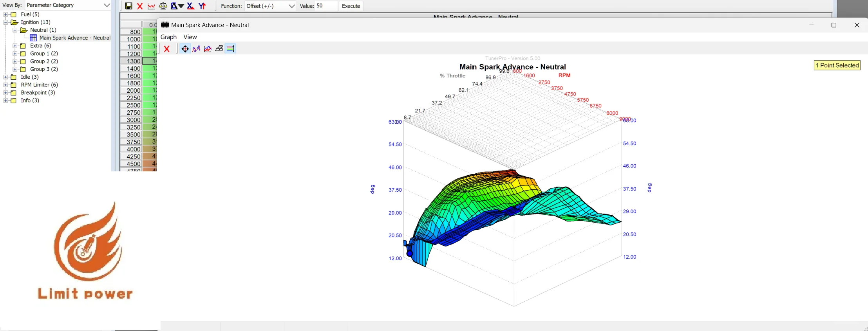Expand the Group 1 (2) tree node
The height and width of the screenshot is (331, 868).
15,54
